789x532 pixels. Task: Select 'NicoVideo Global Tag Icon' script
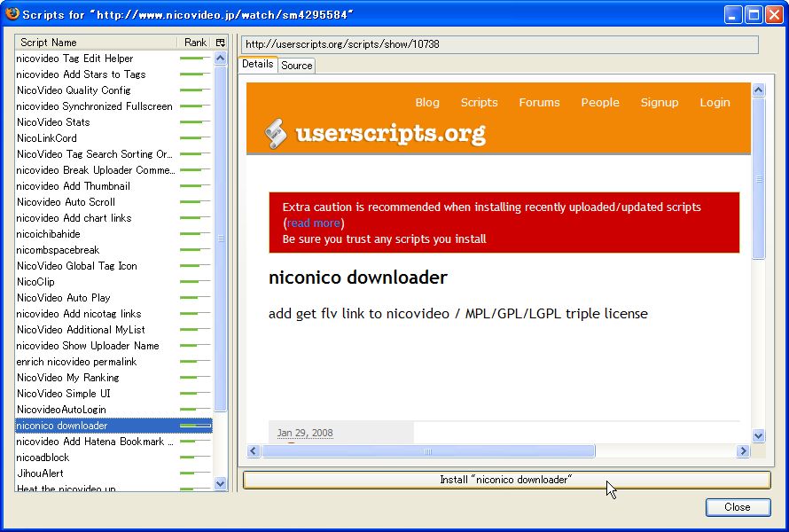(x=113, y=266)
